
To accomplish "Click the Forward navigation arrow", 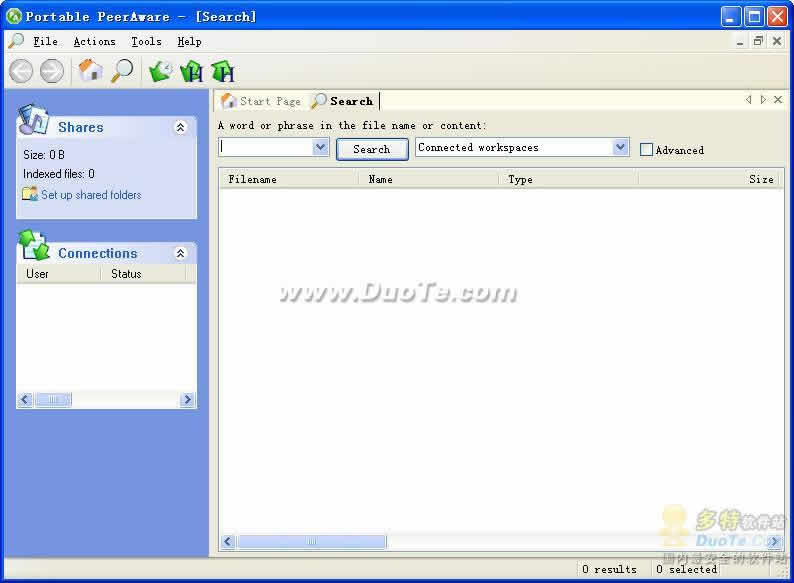I will tap(52, 71).
